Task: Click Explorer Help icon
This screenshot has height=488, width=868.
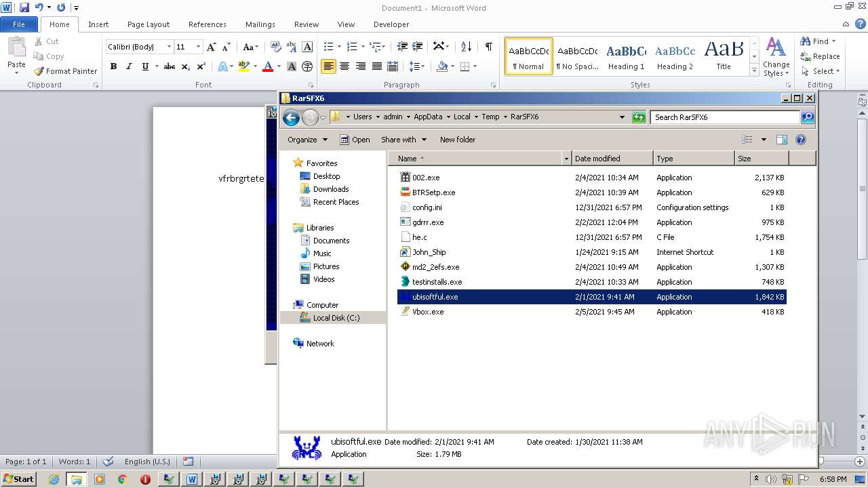Action: pyautogui.click(x=800, y=140)
